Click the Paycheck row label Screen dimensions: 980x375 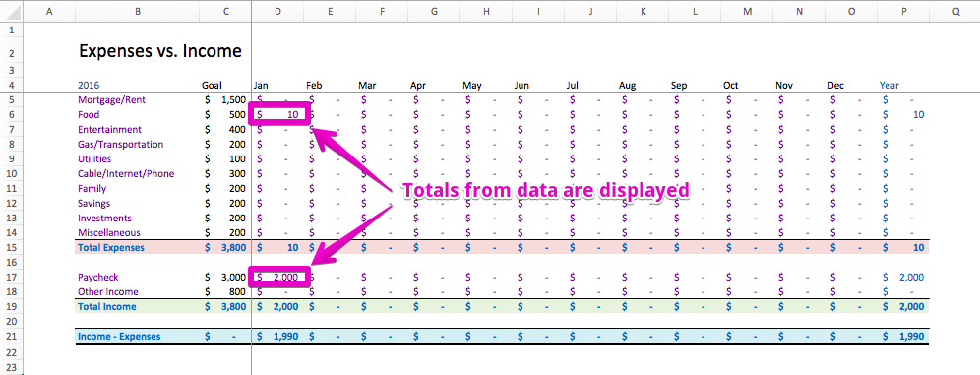97,277
